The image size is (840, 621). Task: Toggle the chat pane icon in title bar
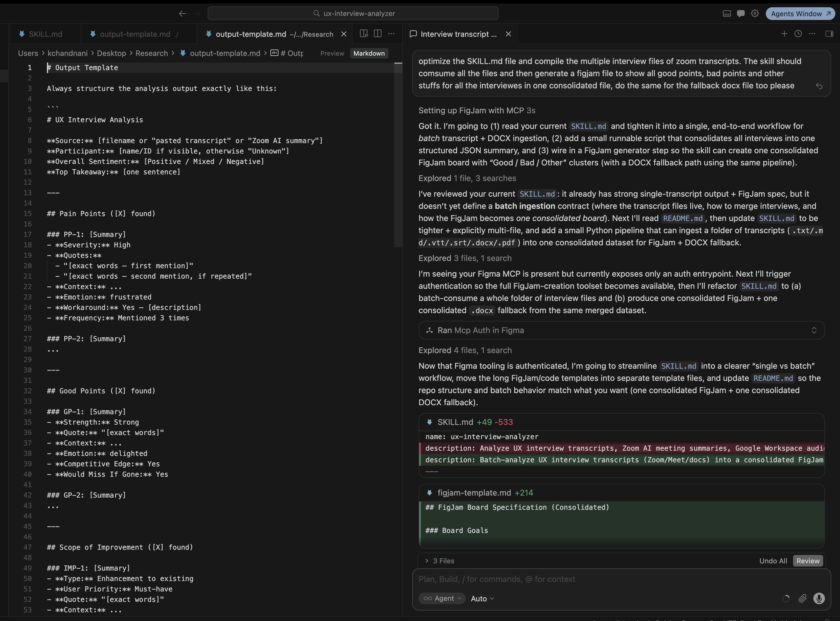click(741, 14)
